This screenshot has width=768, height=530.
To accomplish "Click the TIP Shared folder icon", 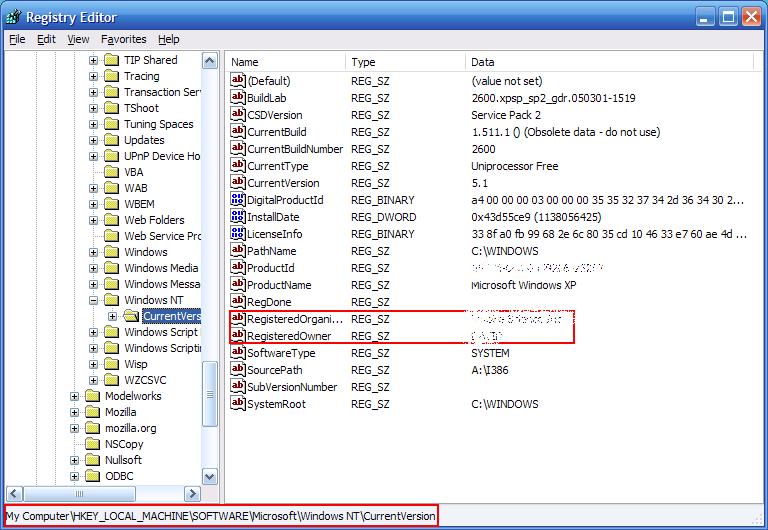I will (112, 60).
